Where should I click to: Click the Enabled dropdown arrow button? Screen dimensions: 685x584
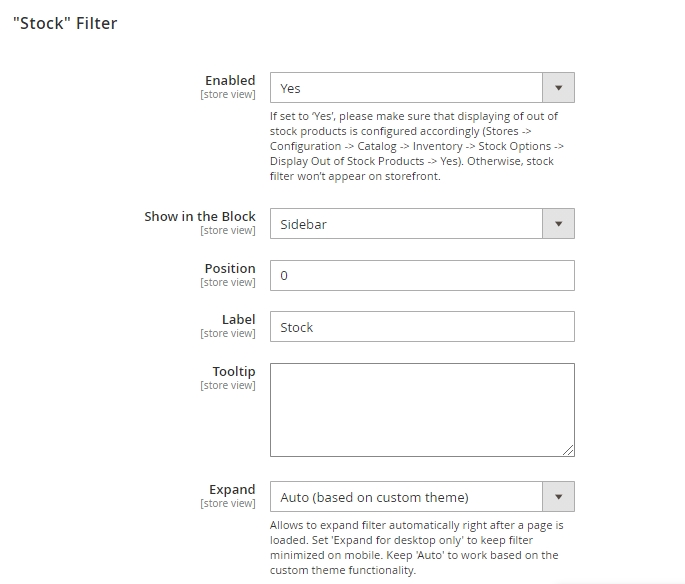(558, 88)
